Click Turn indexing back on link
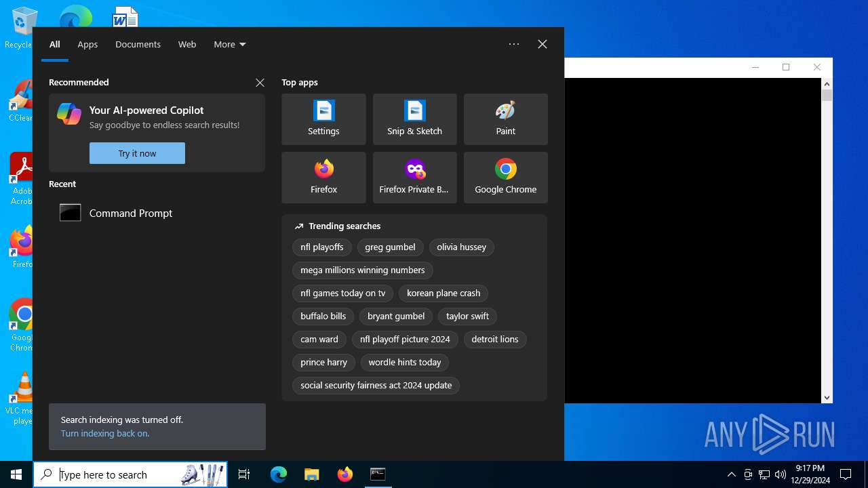 (105, 433)
